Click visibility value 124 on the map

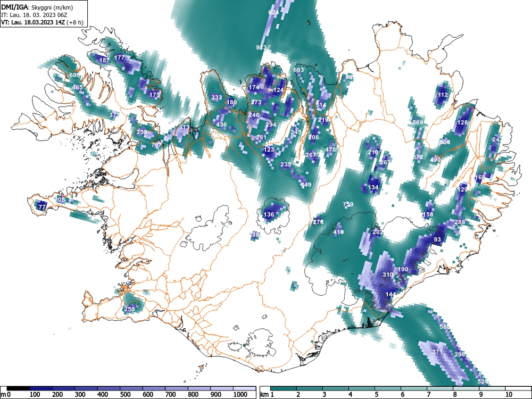tap(278, 90)
